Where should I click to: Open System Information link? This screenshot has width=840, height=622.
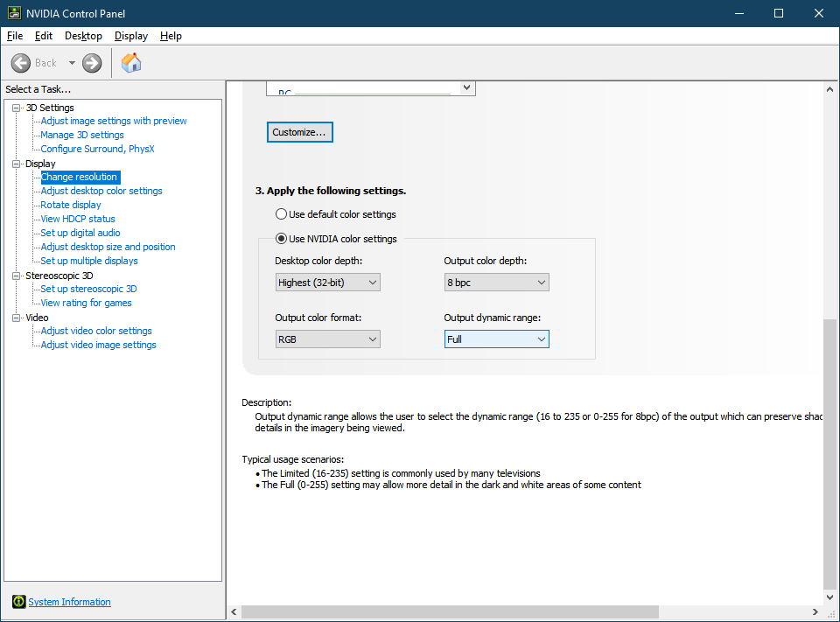tap(70, 602)
